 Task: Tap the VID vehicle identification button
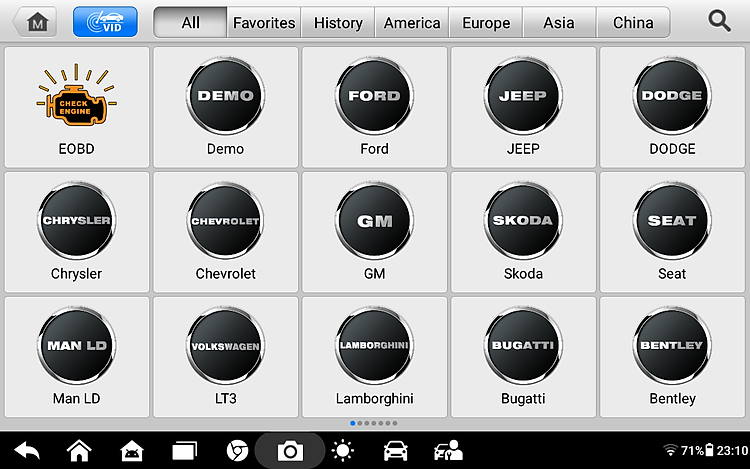click(105, 22)
